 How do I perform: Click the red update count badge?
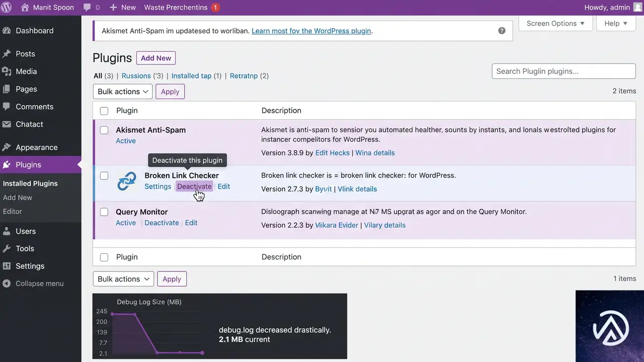[215, 8]
